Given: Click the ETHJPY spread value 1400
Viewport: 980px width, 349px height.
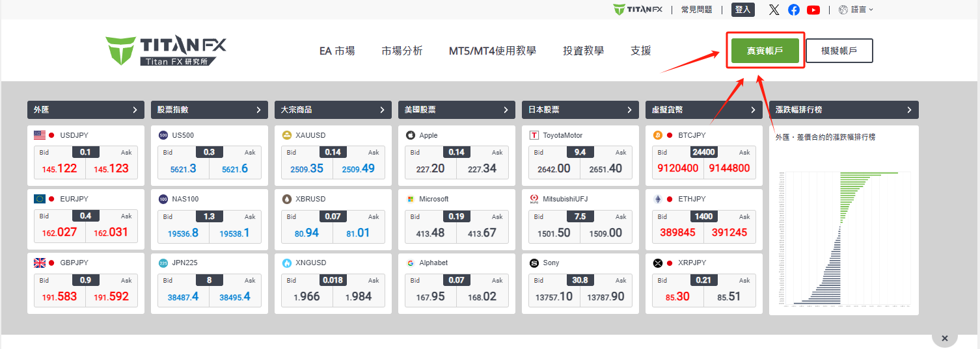Looking at the screenshot, I should [x=704, y=216].
